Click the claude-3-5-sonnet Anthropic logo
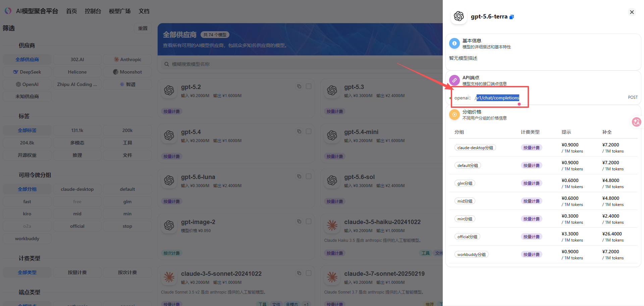The width and height of the screenshot is (644, 306). click(169, 277)
